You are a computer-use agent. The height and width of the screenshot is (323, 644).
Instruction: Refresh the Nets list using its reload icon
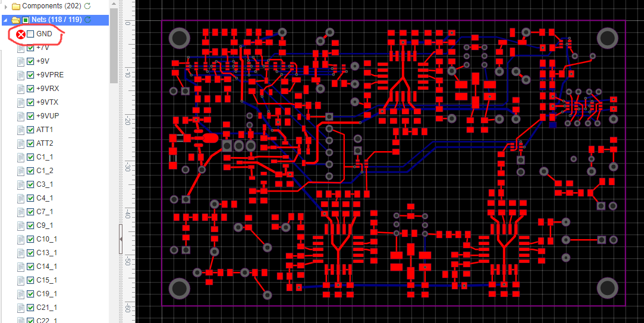88,20
